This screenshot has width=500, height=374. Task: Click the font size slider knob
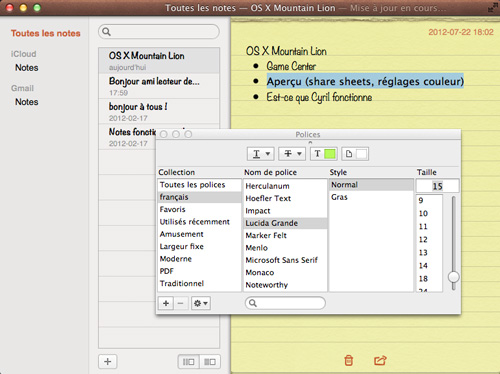pos(454,277)
